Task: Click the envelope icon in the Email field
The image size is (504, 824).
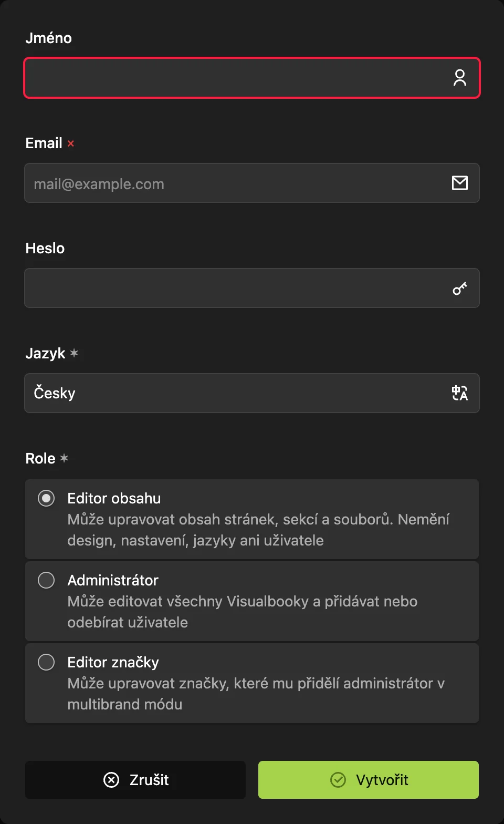Action: 460,183
